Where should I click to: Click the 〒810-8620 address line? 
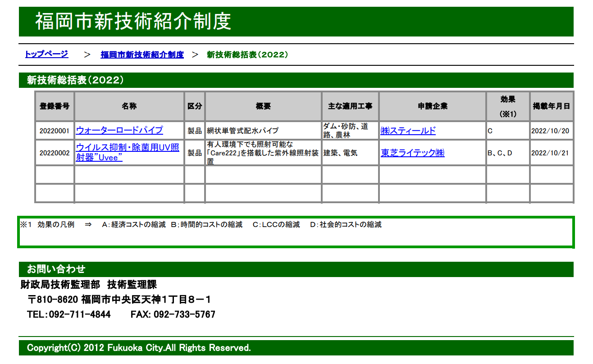[x=119, y=300]
